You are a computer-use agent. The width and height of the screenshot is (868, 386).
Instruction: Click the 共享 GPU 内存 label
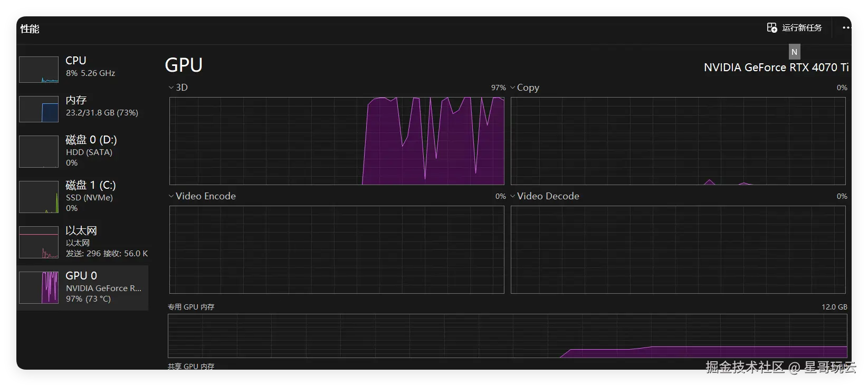pyautogui.click(x=191, y=366)
